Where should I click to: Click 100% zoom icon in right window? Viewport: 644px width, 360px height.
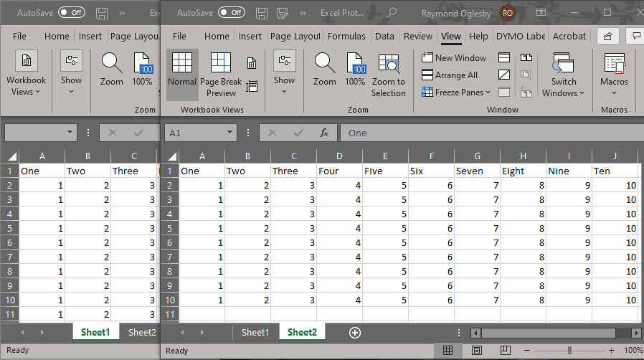[x=355, y=69]
